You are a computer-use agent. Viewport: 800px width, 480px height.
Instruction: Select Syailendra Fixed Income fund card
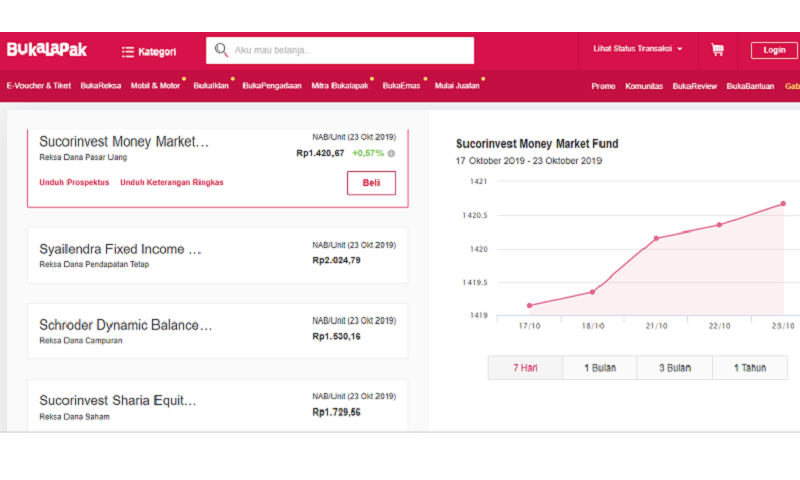click(x=217, y=255)
